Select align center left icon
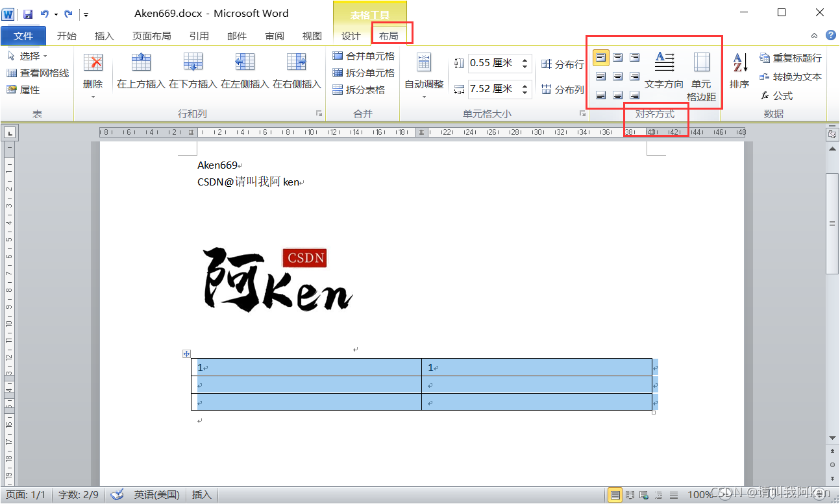Image resolution: width=840 pixels, height=504 pixels. point(601,77)
